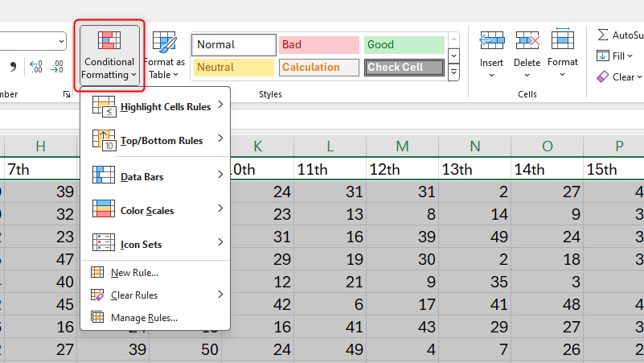Open the number format dropdown
The height and width of the screenshot is (363, 644).
pos(61,41)
